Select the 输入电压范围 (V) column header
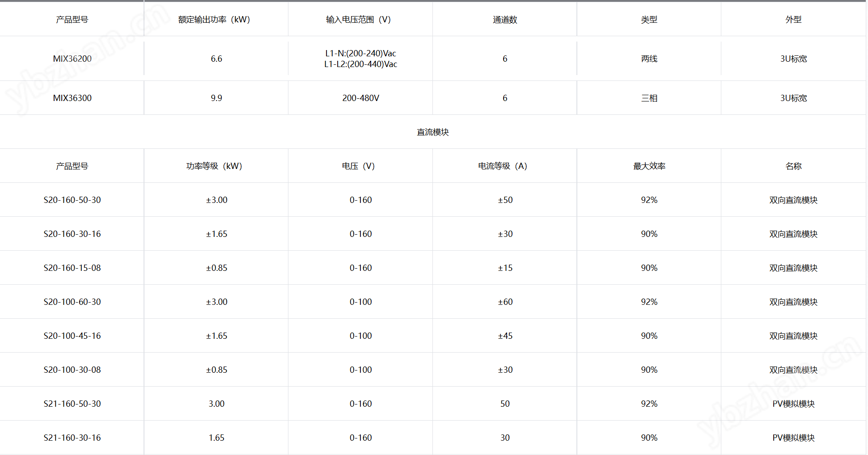Image resolution: width=868 pixels, height=455 pixels. tap(360, 19)
